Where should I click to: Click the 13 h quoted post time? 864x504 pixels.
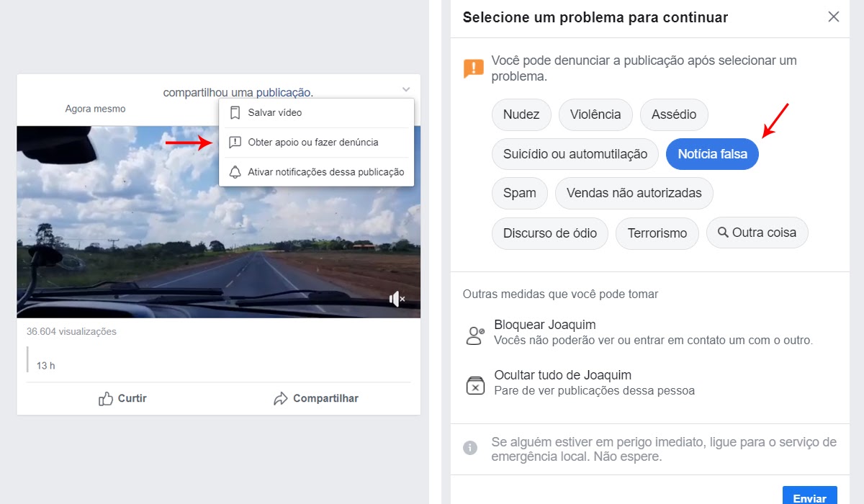(46, 366)
